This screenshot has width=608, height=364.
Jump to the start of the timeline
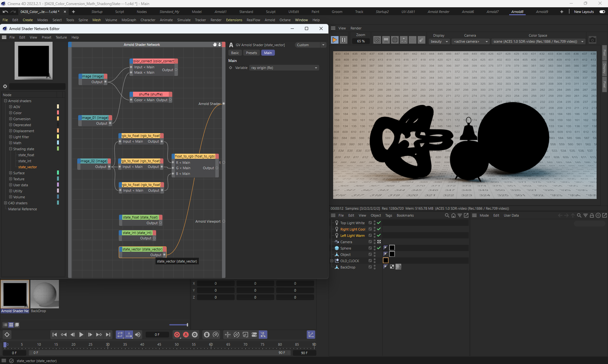point(54,335)
